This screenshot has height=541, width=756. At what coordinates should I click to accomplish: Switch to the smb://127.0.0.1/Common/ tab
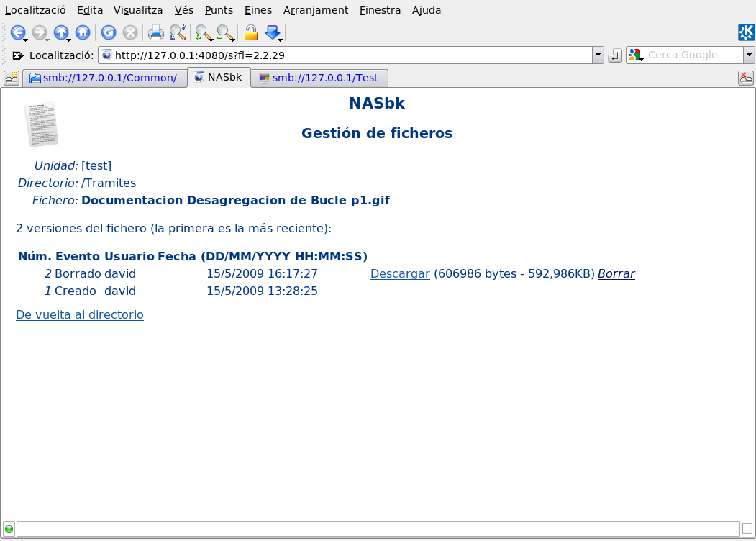coord(104,78)
